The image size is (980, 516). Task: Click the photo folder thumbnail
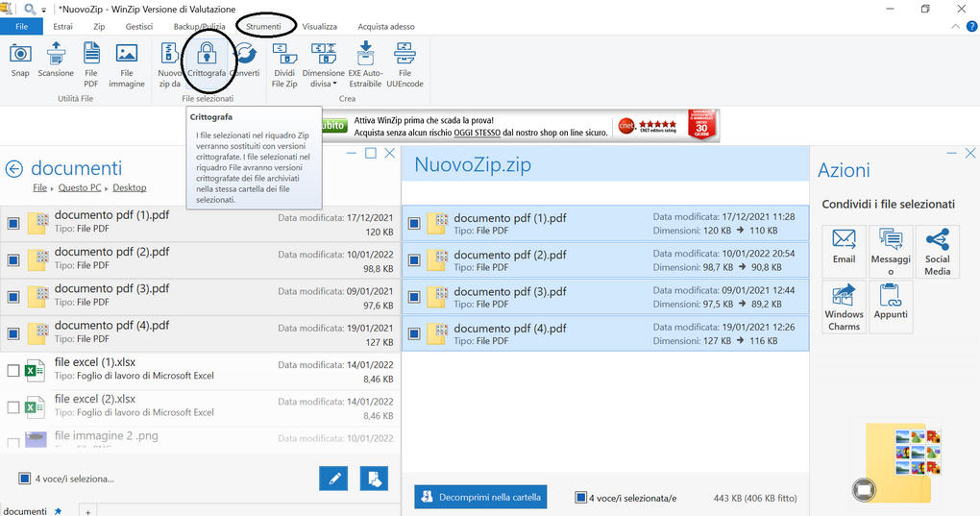897,461
